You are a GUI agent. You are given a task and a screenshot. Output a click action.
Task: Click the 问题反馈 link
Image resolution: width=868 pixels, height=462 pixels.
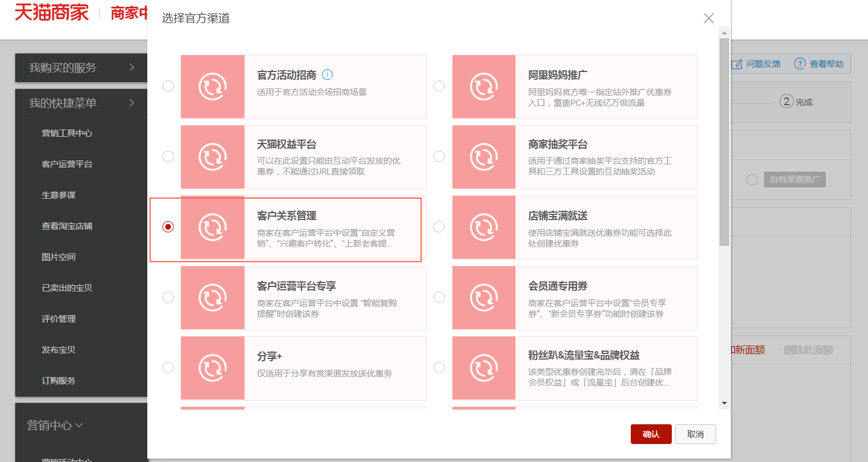click(x=763, y=64)
